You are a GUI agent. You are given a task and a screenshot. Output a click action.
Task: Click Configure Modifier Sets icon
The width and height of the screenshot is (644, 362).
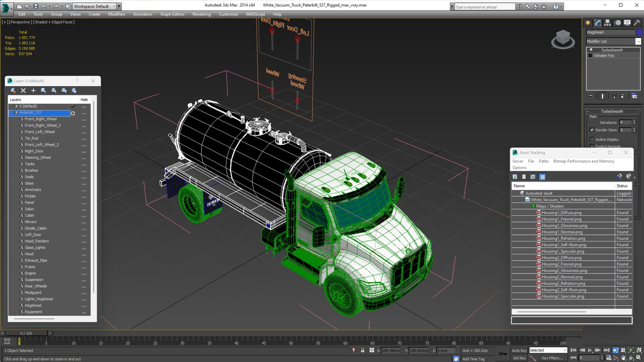point(635,96)
